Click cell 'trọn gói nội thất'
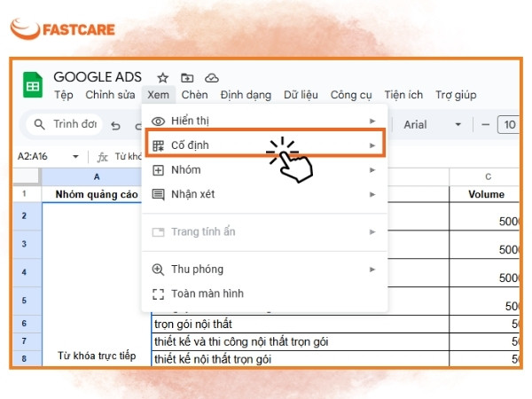Image resolution: width=532 pixels, height=399 pixels. [x=300, y=325]
